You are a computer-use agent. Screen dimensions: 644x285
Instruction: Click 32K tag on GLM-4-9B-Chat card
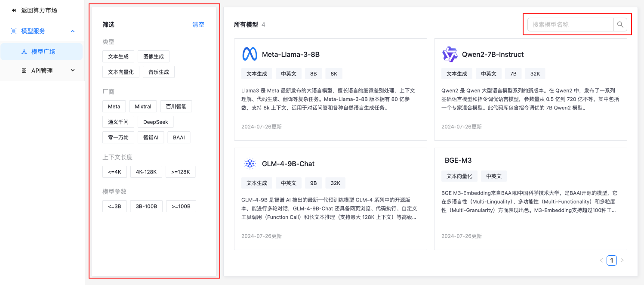point(335,183)
